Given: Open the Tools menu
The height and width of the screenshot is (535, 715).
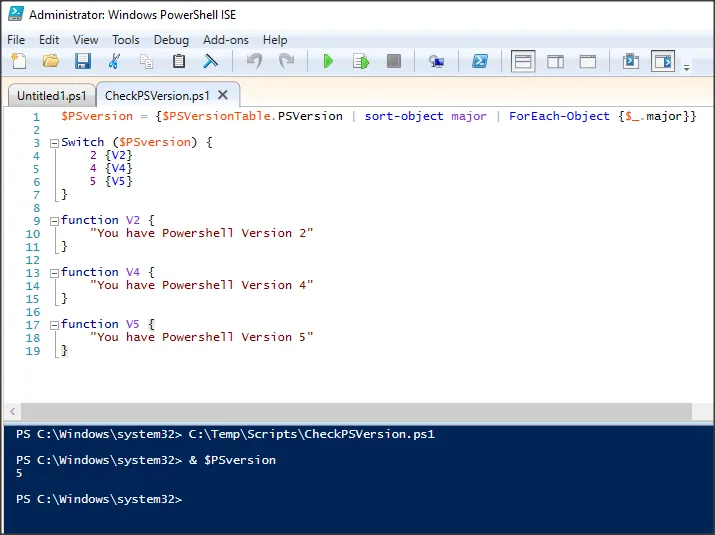Looking at the screenshot, I should tap(126, 40).
